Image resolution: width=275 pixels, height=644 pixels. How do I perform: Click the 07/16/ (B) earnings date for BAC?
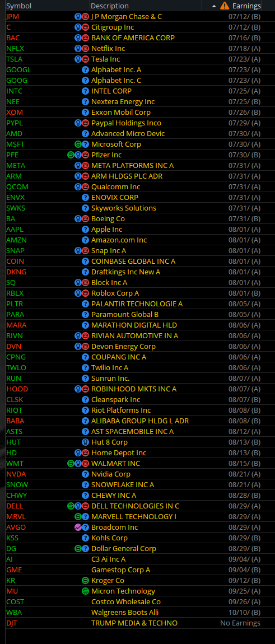point(245,38)
